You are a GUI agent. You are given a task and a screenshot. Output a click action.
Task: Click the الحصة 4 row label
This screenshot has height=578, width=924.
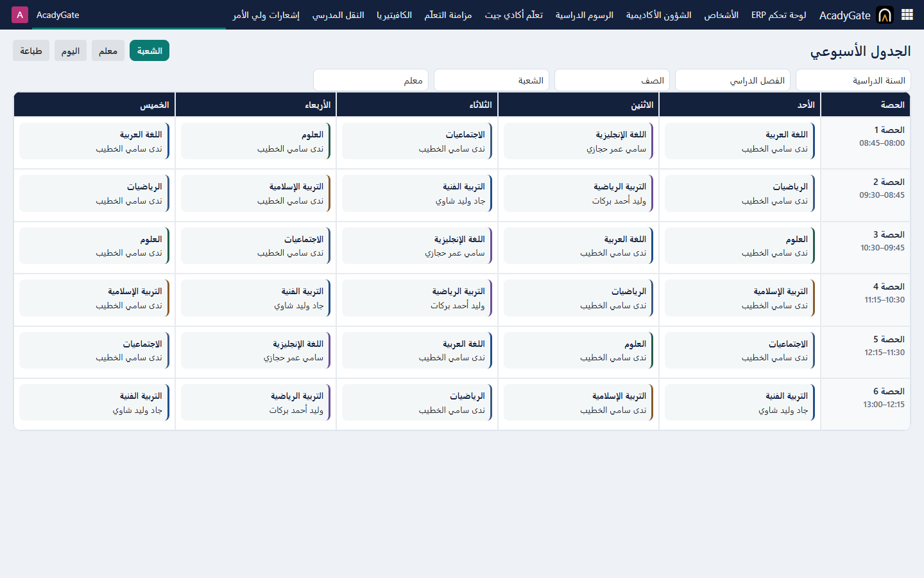coord(889,286)
